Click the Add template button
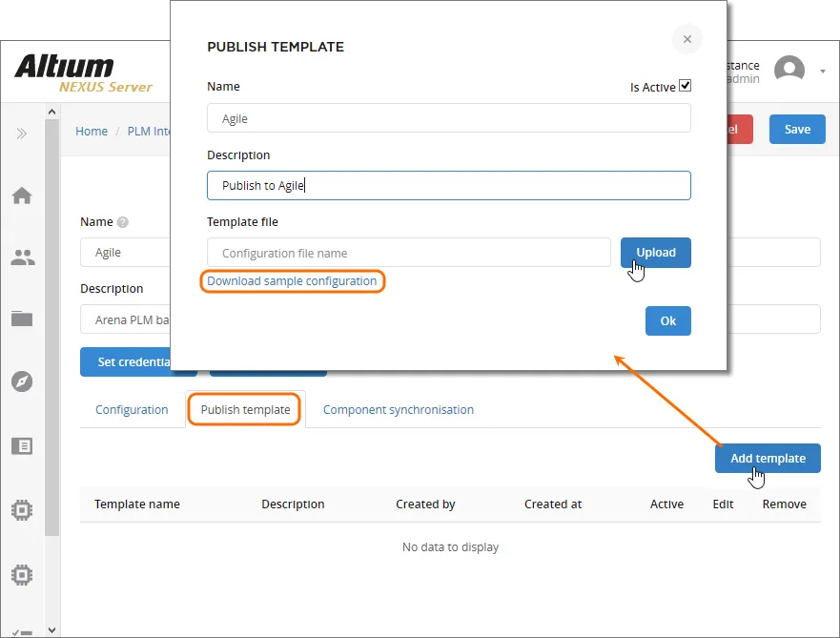This screenshot has height=638, width=840. 768,458
